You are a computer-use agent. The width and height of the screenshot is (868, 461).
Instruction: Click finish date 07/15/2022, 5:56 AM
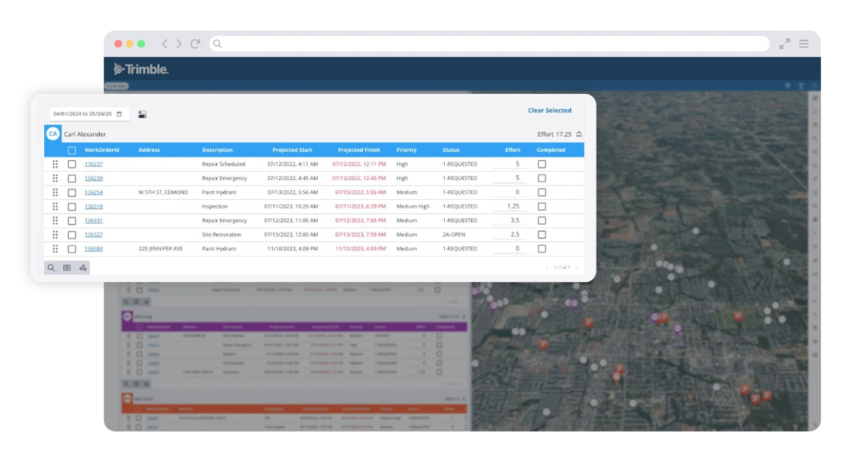click(x=359, y=193)
